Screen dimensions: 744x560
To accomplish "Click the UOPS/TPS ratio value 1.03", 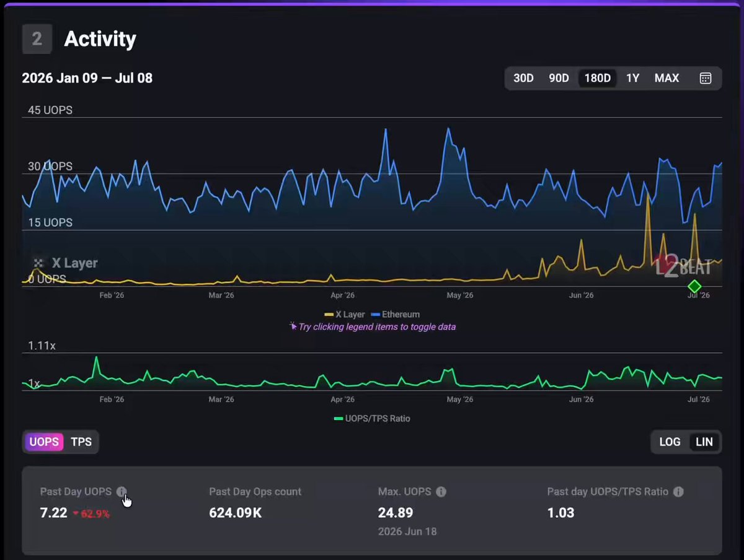I will point(560,513).
